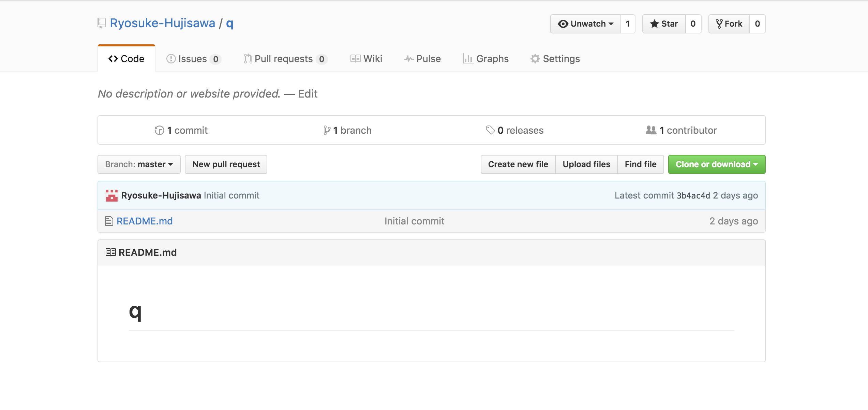Click the star icon on the Star button
Image resolution: width=868 pixels, height=410 pixels.
654,24
